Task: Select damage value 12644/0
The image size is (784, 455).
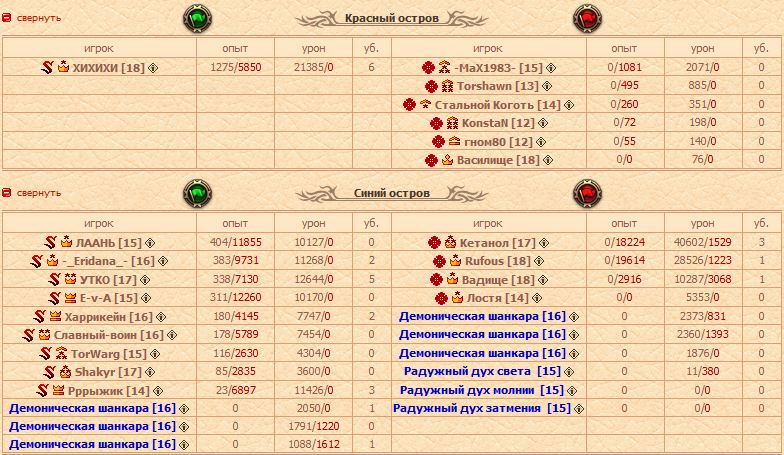Action: coord(314,279)
